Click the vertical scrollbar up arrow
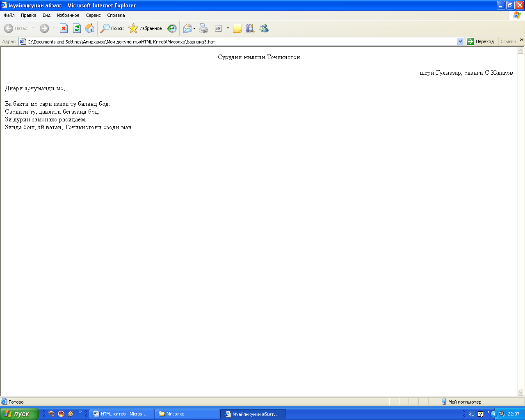 [521, 50]
